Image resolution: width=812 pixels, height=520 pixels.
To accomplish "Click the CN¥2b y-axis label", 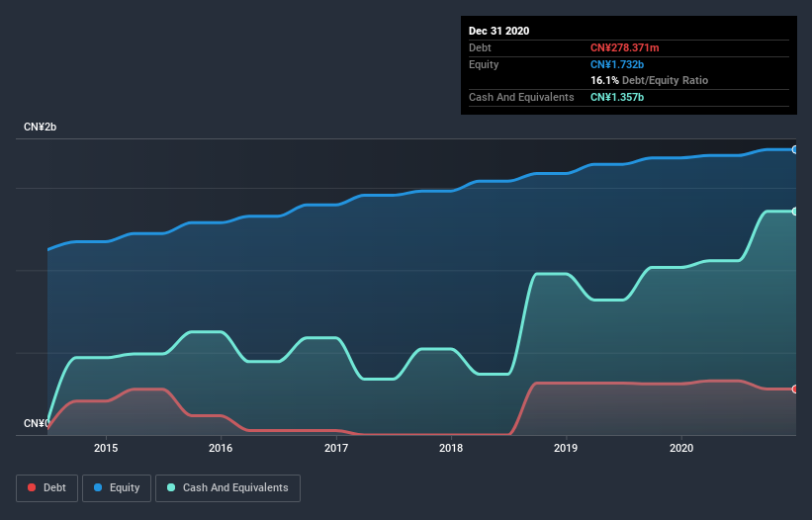I will (40, 127).
